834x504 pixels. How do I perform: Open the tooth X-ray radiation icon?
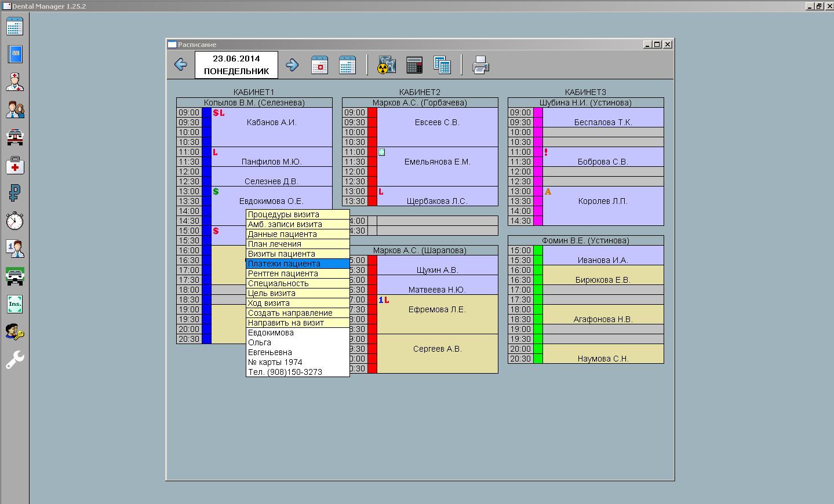(x=387, y=65)
